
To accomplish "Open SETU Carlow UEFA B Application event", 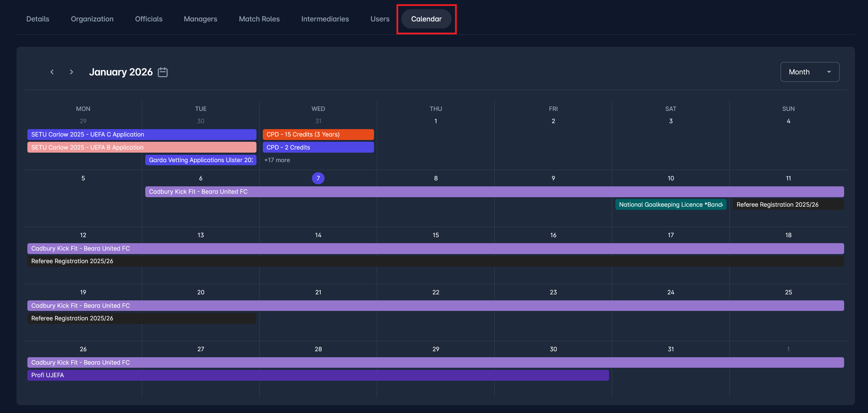I will 142,147.
